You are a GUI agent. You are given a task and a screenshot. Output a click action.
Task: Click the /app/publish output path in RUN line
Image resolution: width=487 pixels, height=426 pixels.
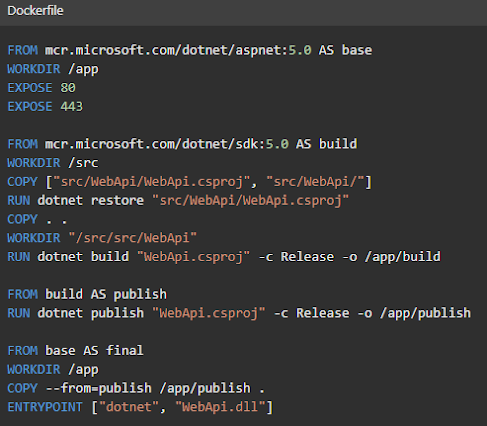425,313
